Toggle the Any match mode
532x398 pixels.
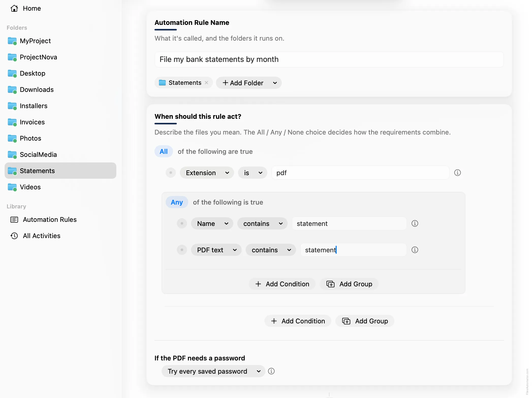177,202
